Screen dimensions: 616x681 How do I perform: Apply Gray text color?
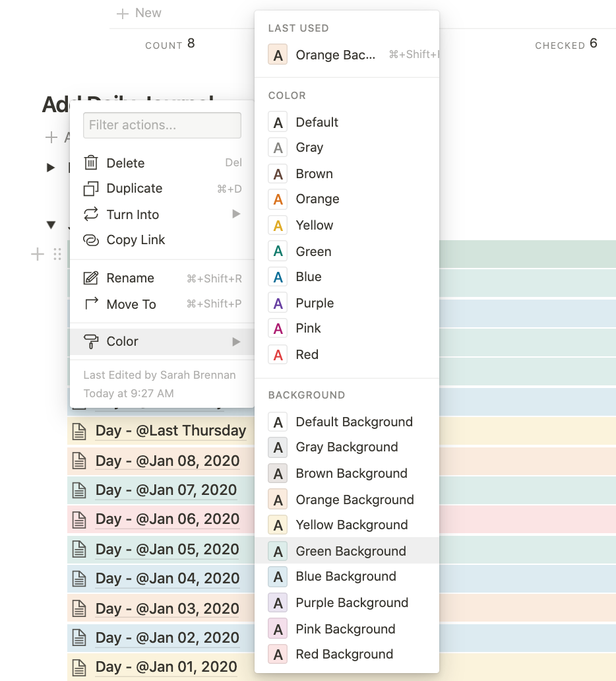347,148
